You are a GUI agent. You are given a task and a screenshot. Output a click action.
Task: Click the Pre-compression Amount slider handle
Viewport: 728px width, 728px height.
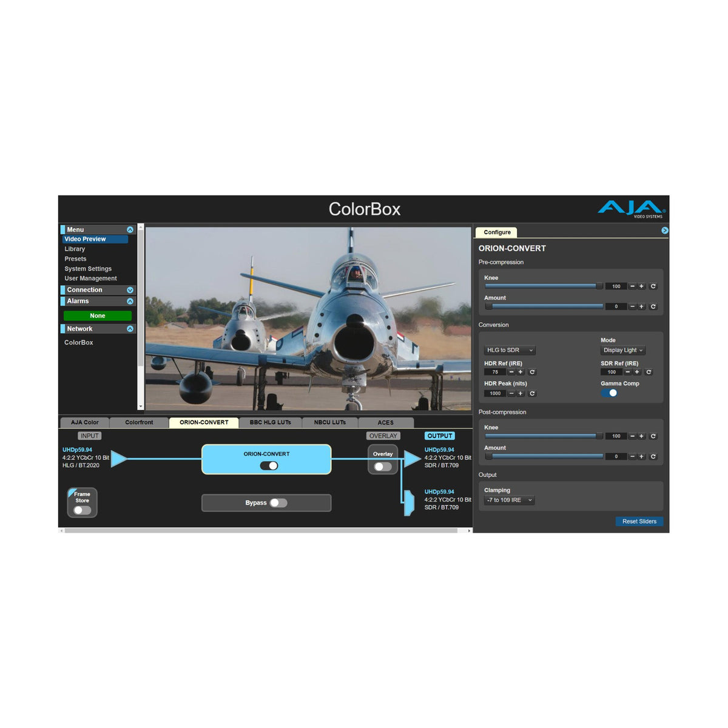488,306
